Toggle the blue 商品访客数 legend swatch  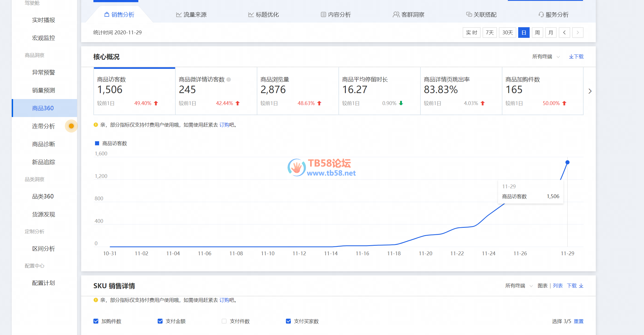tap(97, 143)
